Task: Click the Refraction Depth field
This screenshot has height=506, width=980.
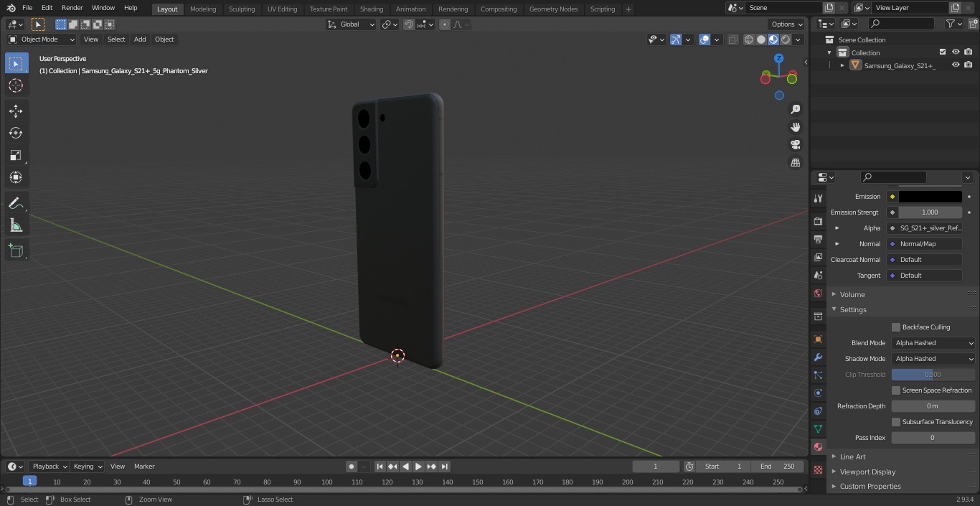Action: tap(933, 406)
